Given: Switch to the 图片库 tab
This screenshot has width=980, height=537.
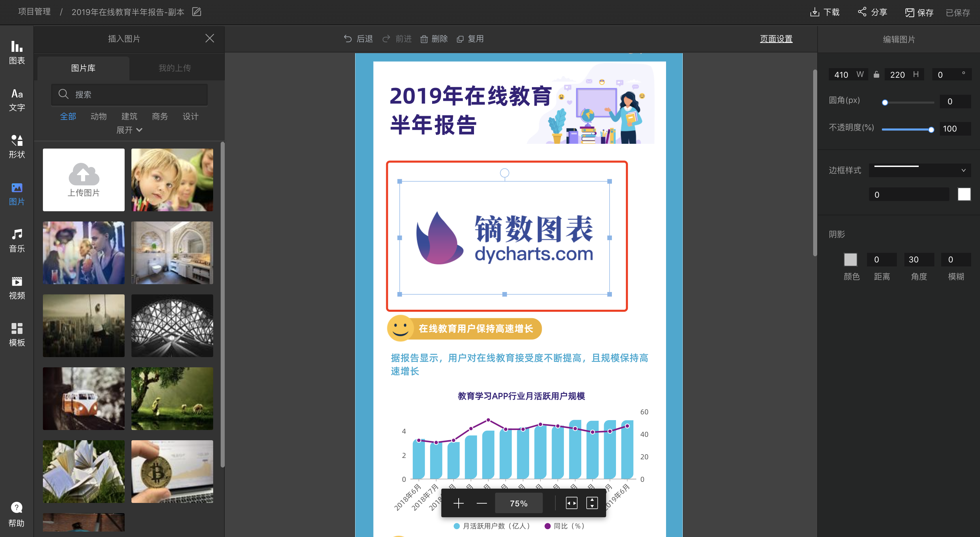Looking at the screenshot, I should [83, 68].
